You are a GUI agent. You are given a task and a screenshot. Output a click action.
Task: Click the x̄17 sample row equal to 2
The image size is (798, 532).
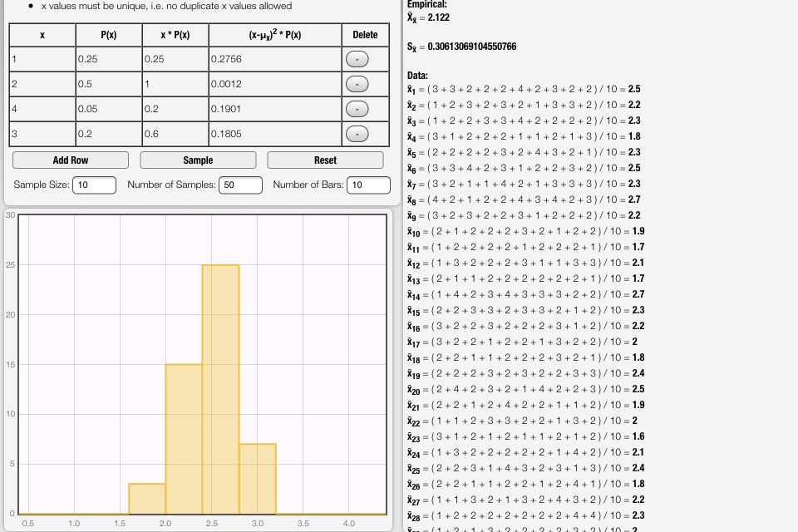pyautogui.click(x=522, y=342)
